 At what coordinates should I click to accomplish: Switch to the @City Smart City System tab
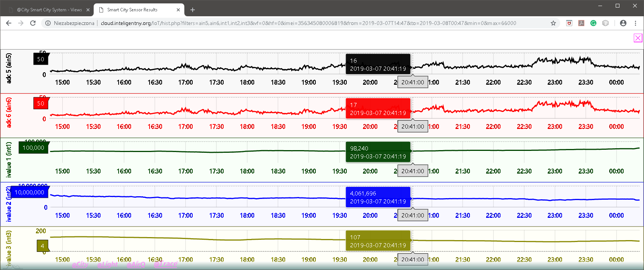coord(49,10)
